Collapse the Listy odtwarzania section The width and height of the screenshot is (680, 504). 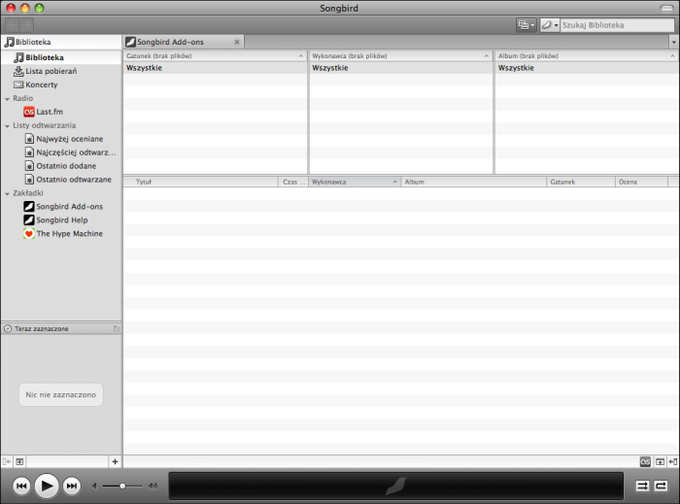(7, 126)
